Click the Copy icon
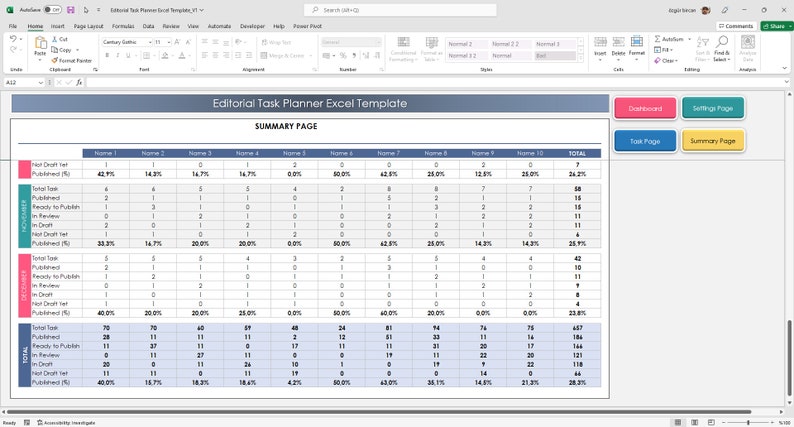794x427 pixels. coord(55,50)
